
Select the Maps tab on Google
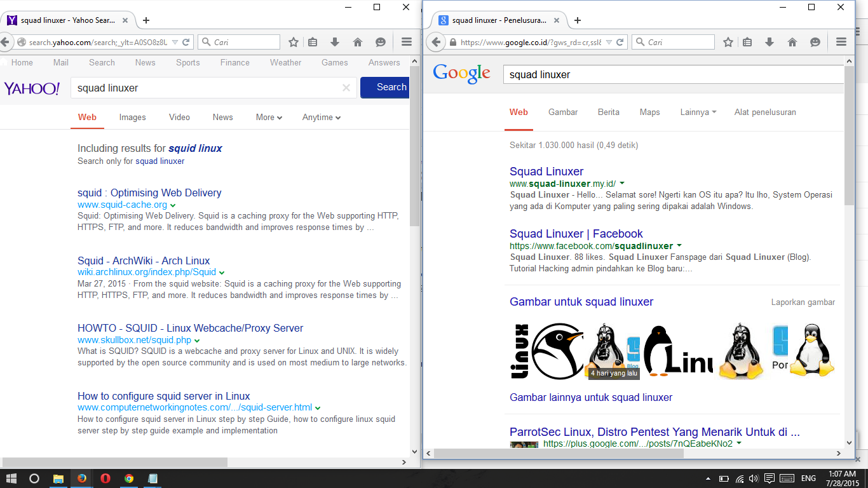click(649, 112)
